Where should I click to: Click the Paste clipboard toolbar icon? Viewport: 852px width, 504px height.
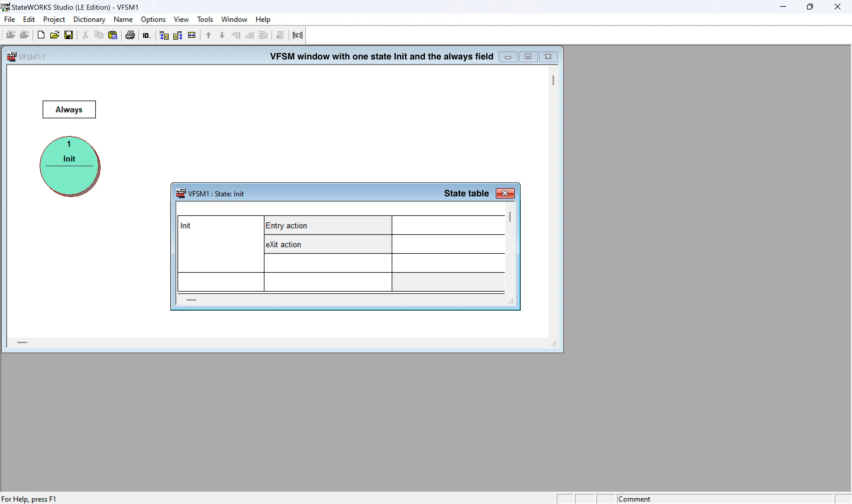point(113,35)
